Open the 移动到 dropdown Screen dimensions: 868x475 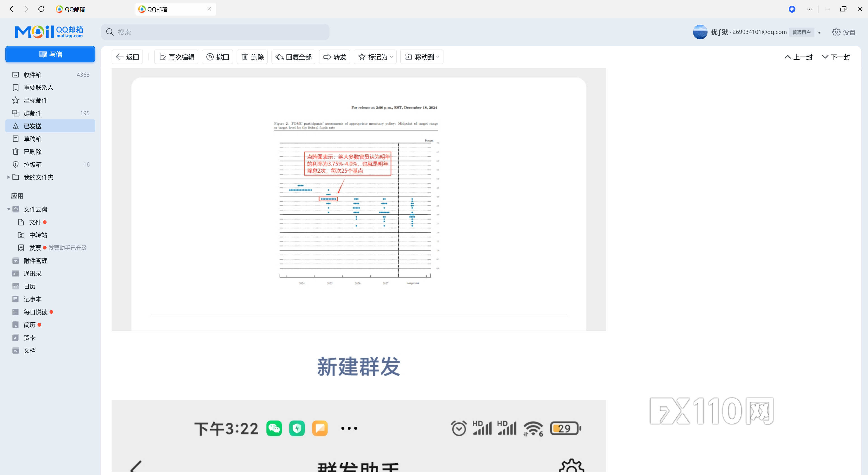(x=422, y=57)
